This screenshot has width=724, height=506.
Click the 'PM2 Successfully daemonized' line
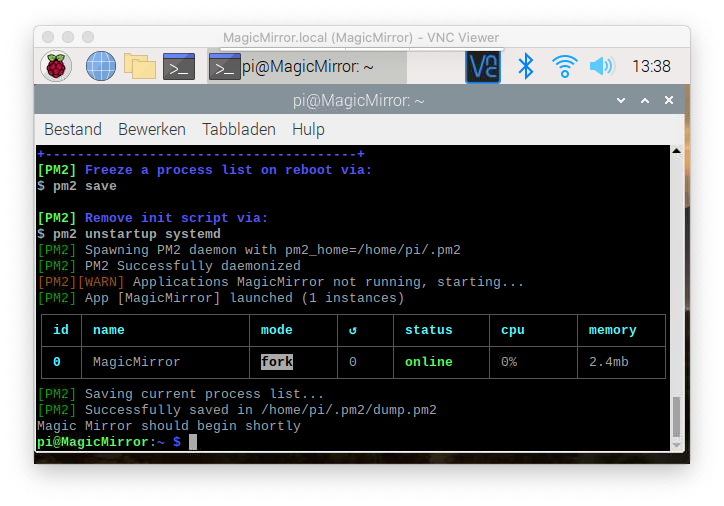[x=169, y=266]
